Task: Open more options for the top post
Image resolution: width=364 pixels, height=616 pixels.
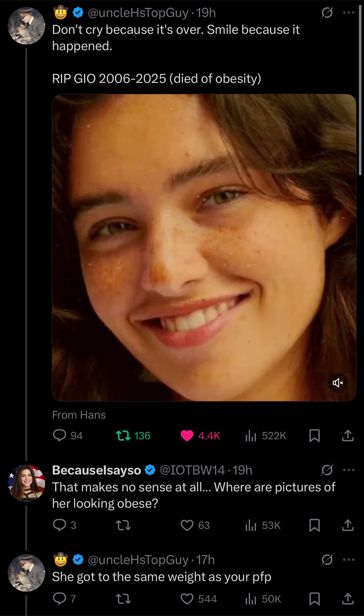Action: pos(349,13)
